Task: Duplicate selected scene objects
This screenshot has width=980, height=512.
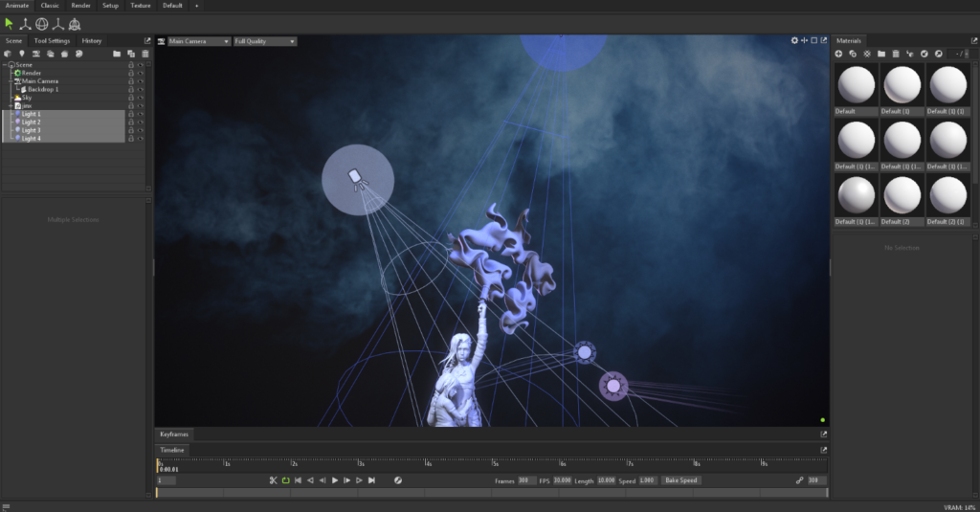Action: pyautogui.click(x=131, y=54)
